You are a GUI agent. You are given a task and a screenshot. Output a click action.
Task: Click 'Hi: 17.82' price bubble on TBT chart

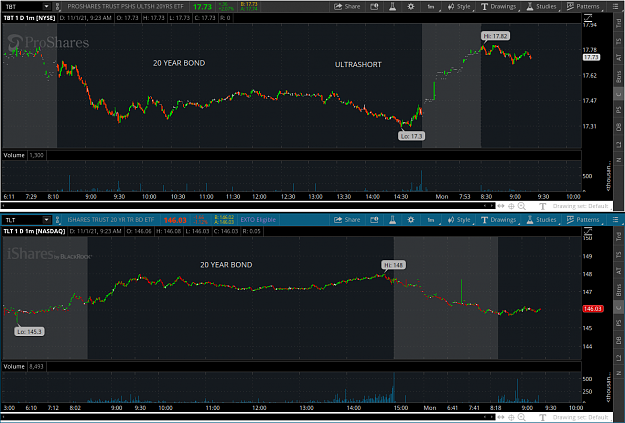click(495, 36)
